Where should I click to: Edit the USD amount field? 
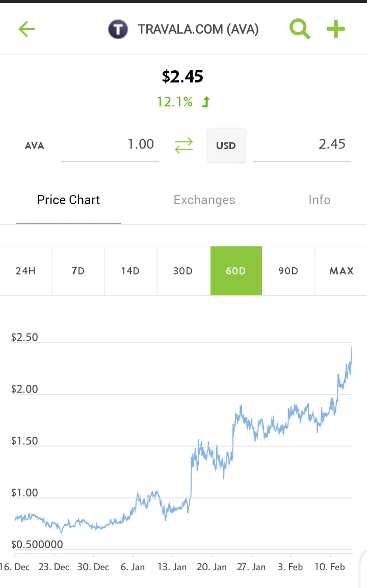[302, 145]
